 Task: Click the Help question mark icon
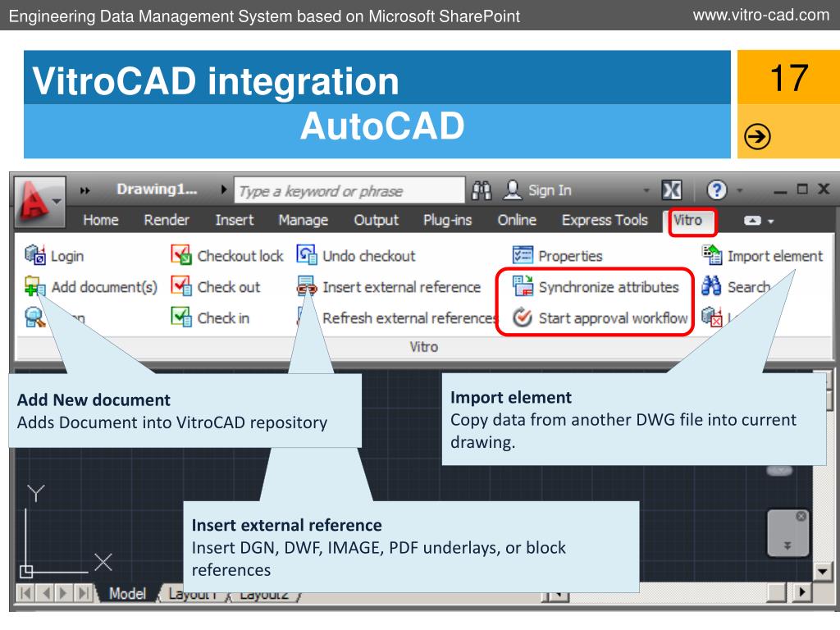[716, 190]
